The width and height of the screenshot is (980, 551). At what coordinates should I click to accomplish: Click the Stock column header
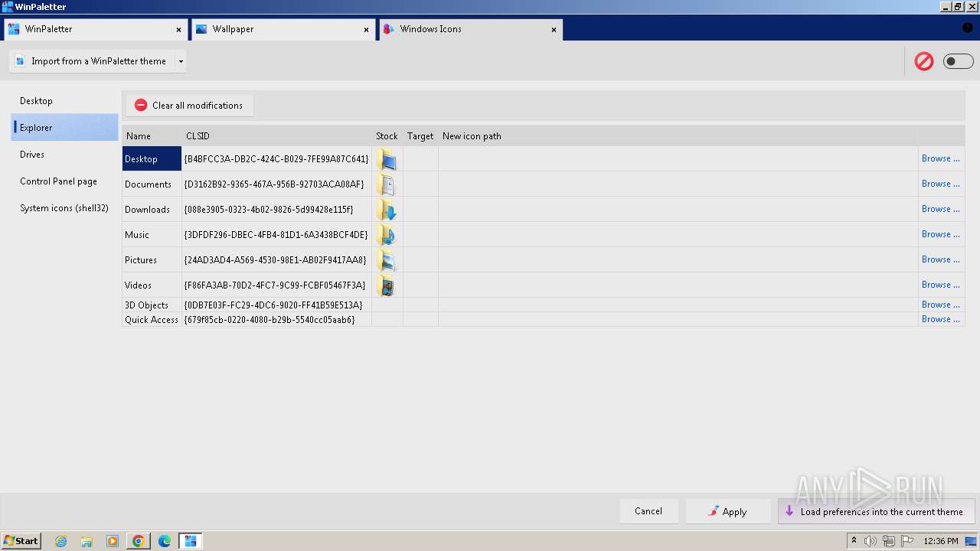click(387, 136)
